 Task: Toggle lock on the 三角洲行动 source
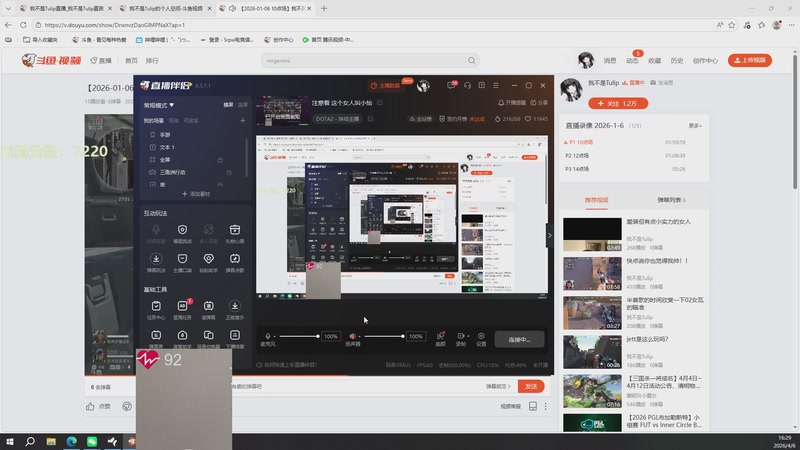(229, 172)
